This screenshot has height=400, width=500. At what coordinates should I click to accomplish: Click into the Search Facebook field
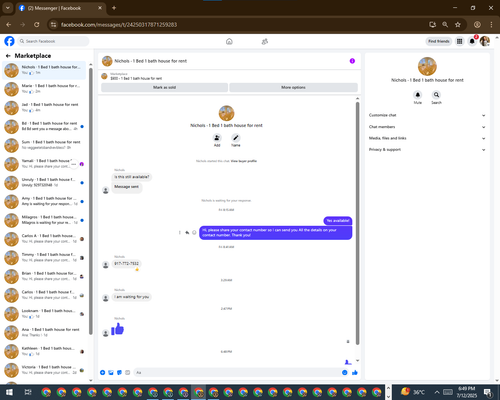tap(53, 41)
